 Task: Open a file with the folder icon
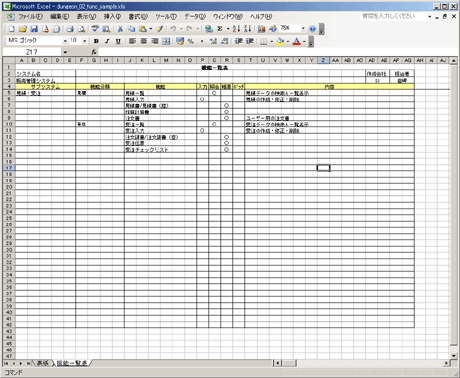pos(23,29)
